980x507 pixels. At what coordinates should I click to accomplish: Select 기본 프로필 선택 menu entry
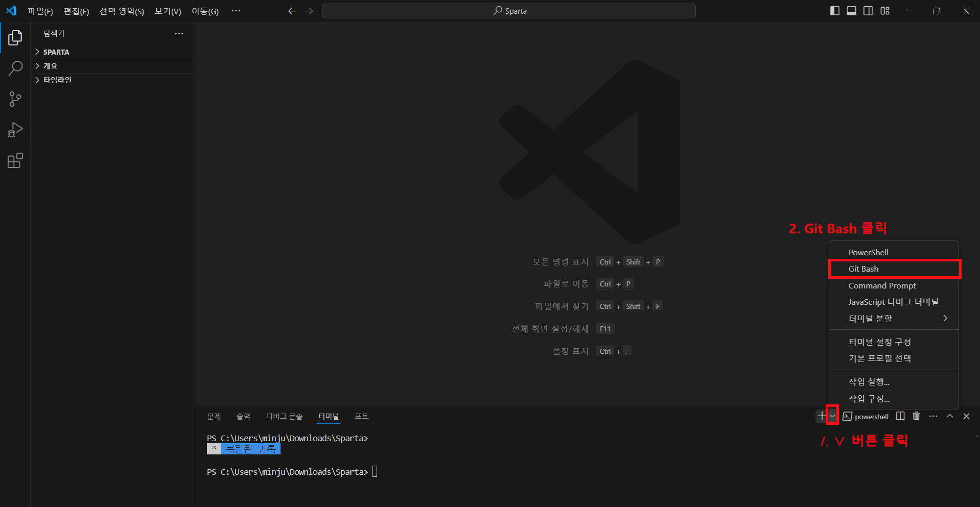pos(894,358)
